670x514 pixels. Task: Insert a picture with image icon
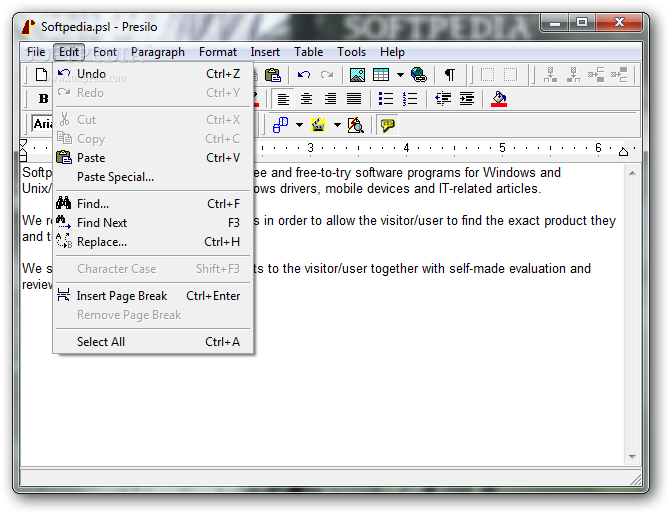pos(357,75)
